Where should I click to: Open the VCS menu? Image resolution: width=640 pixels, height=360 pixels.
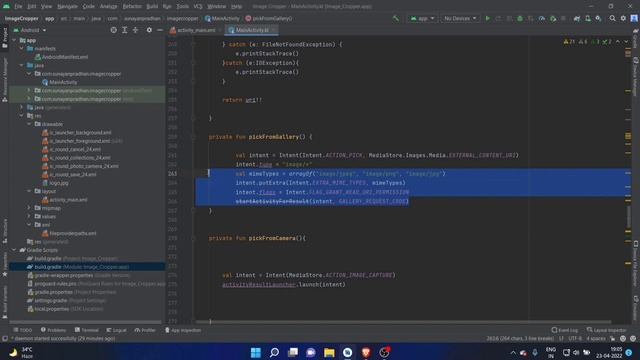click(198, 6)
